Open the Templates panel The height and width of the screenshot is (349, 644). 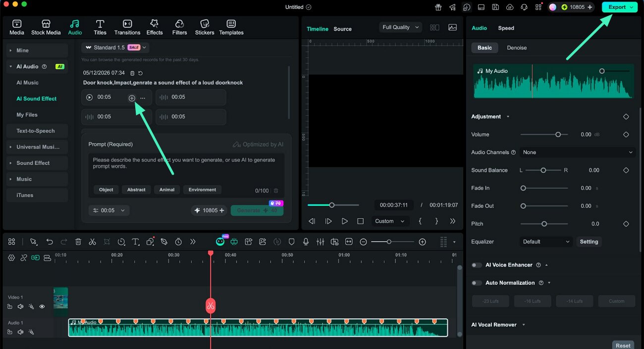[x=231, y=27]
